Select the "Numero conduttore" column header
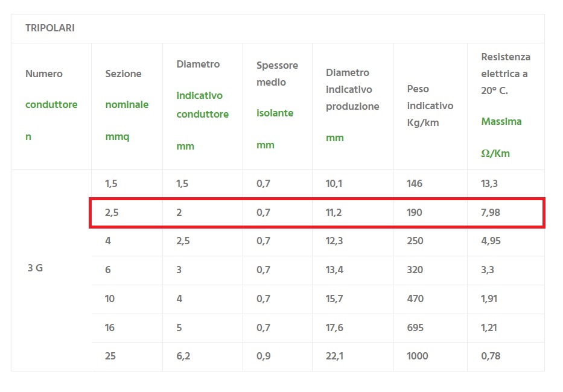 click(x=51, y=105)
